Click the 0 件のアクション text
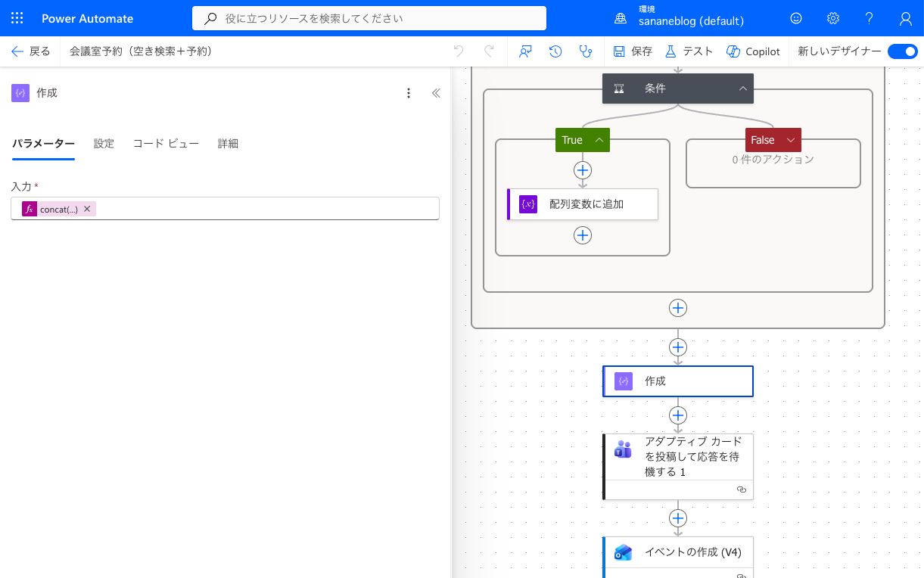This screenshot has height=578, width=924. point(773,160)
